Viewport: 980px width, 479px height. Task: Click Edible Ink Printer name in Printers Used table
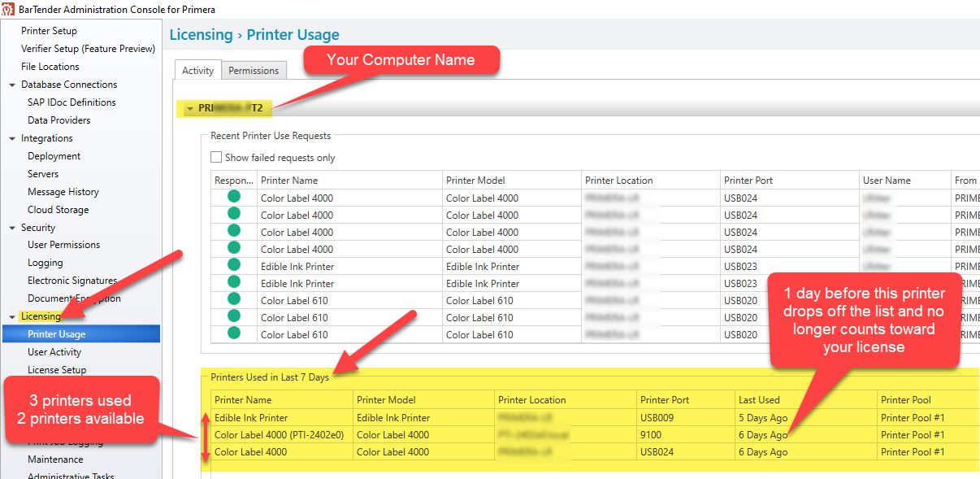pos(251,418)
